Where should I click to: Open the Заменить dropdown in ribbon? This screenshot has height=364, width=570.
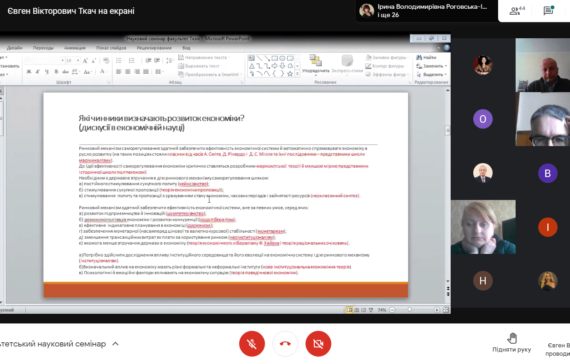click(x=431, y=66)
